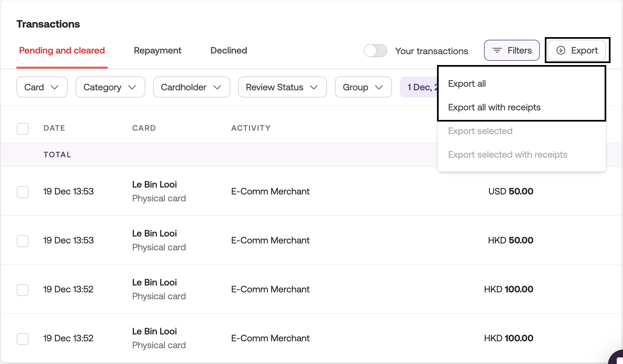Expand the Card filter dropdown
The width and height of the screenshot is (623, 364).
pos(42,87)
